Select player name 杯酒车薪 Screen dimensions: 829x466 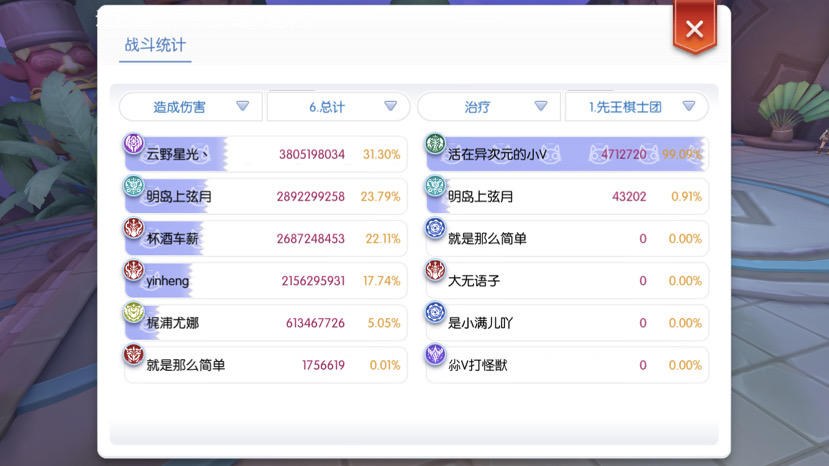click(172, 239)
